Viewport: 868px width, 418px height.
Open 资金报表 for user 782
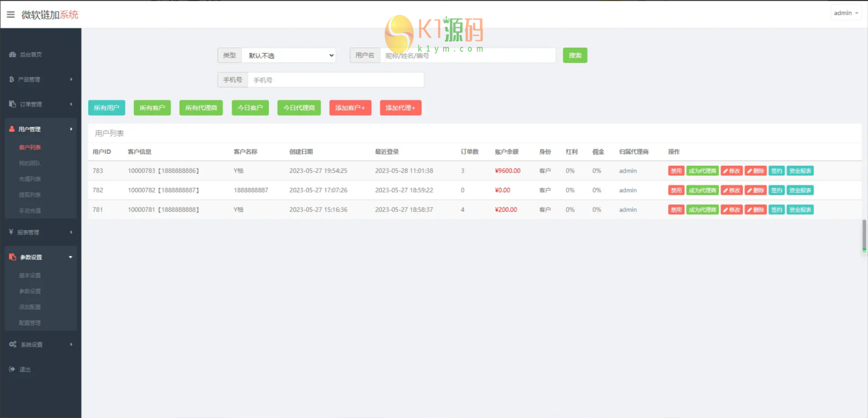(800, 190)
